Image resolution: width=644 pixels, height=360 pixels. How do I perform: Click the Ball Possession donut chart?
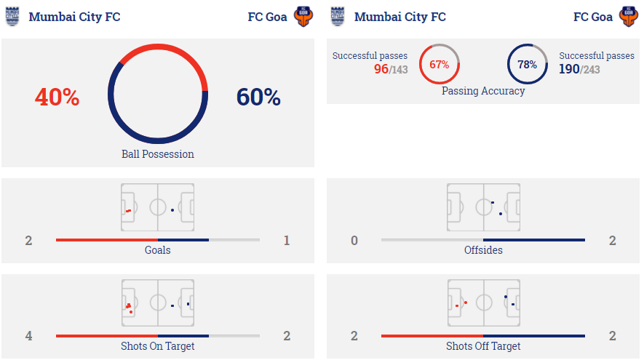tap(158, 94)
